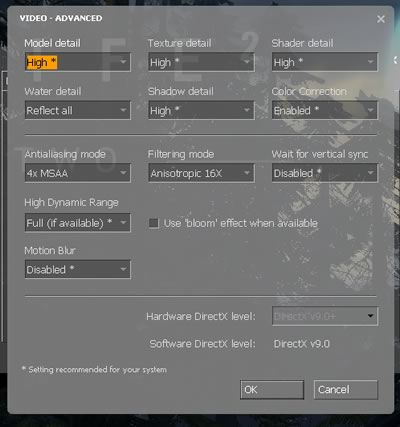
Task: Enable the 'bloom' effect checkbox
Action: pyautogui.click(x=154, y=223)
